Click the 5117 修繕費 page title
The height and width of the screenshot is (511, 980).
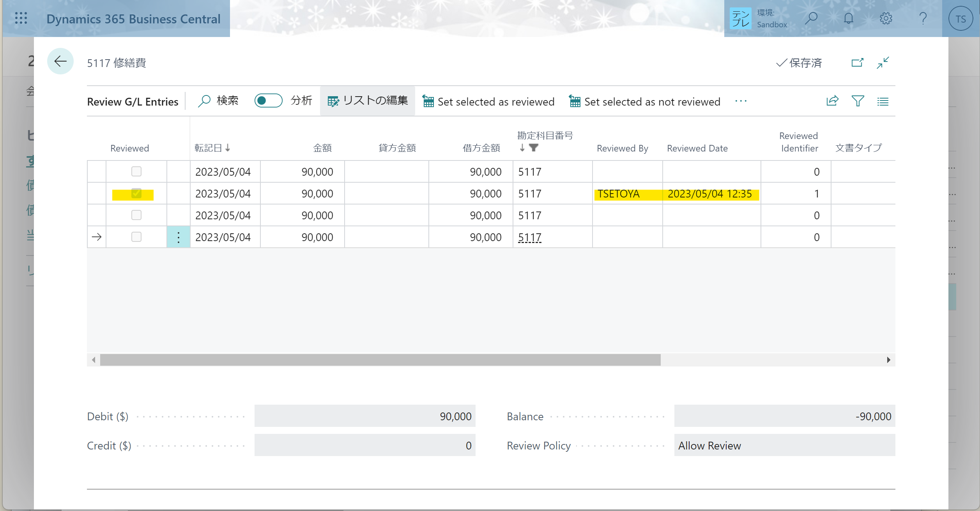click(x=117, y=63)
